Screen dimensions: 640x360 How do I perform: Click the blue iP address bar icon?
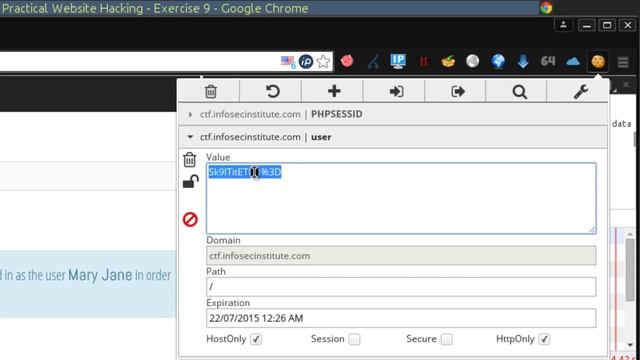306,62
